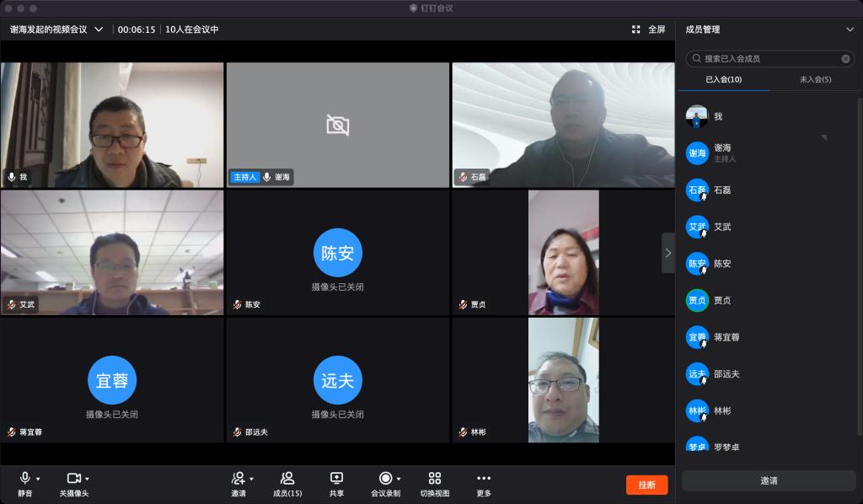
Task: Switch to the 未入会(5) tab
Action: [x=815, y=79]
